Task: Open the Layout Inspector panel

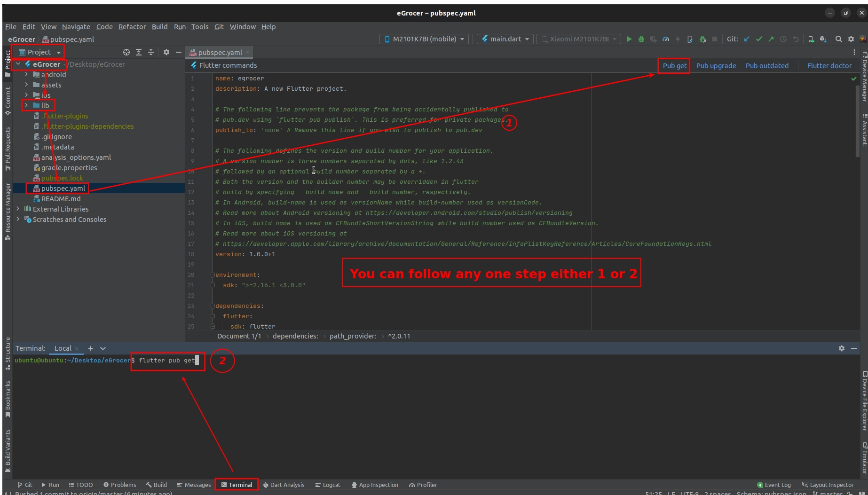Action: 828,485
